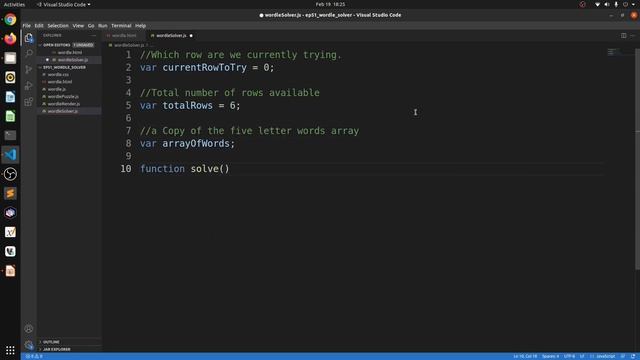Close unsaved wordleSolver.js tab via dot
This screenshot has width=640, height=360.
pos(191,36)
